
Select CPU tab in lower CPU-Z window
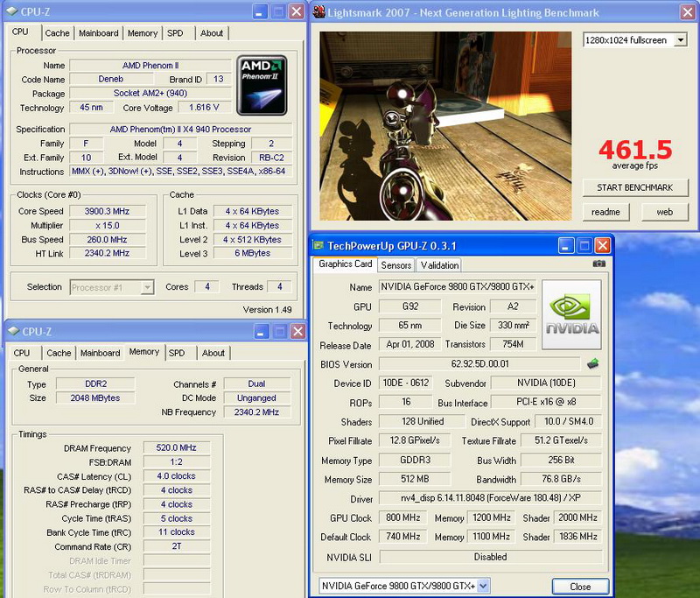[21, 353]
